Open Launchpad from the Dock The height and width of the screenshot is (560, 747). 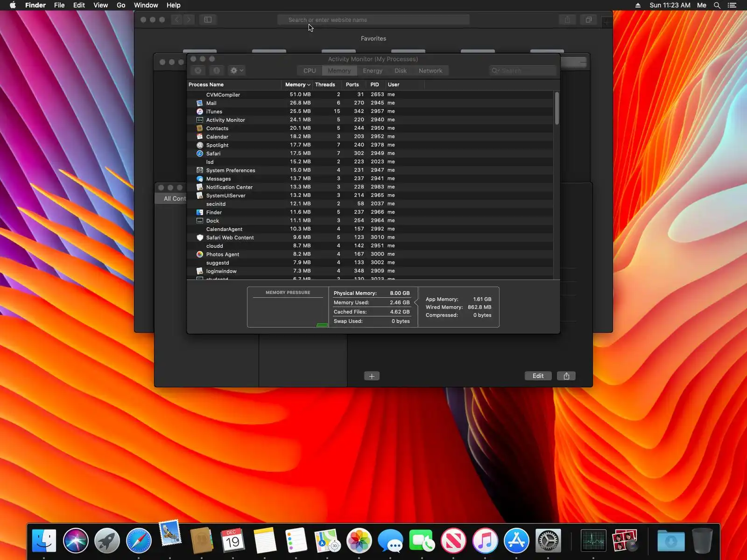[107, 541]
